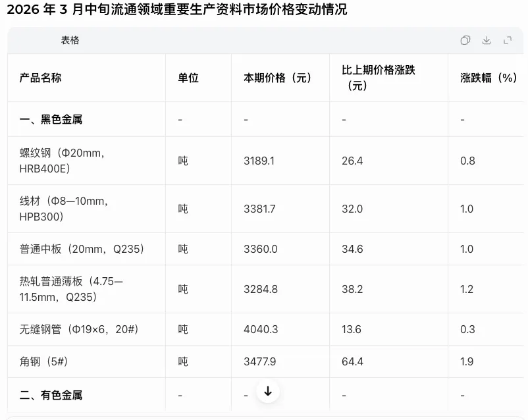The image size is (528, 420).
Task: Select price change value 26.4
Action: [352, 161]
